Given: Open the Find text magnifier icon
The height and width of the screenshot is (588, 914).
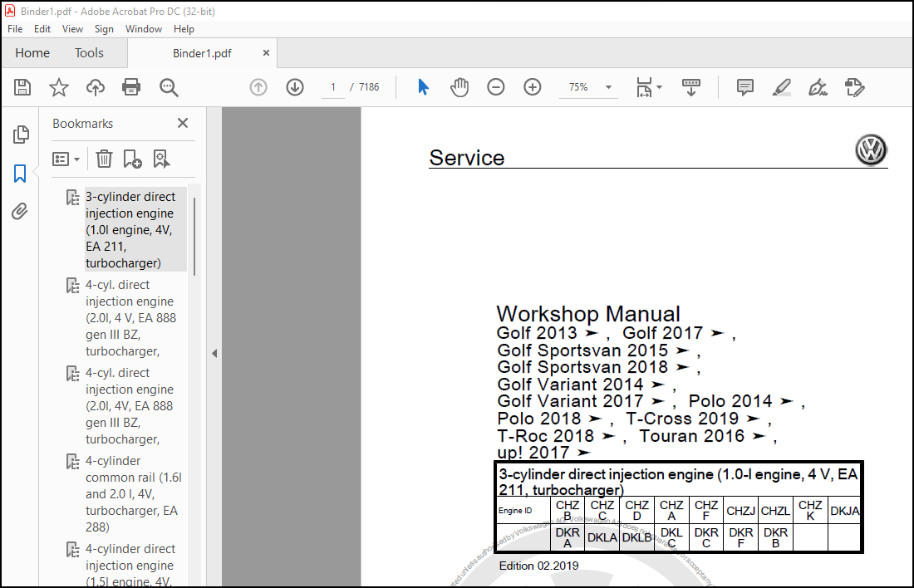Looking at the screenshot, I should [x=169, y=87].
